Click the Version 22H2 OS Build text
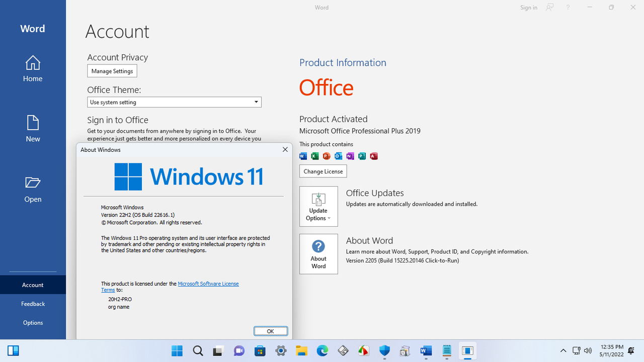Image resolution: width=644 pixels, height=362 pixels. (138, 215)
